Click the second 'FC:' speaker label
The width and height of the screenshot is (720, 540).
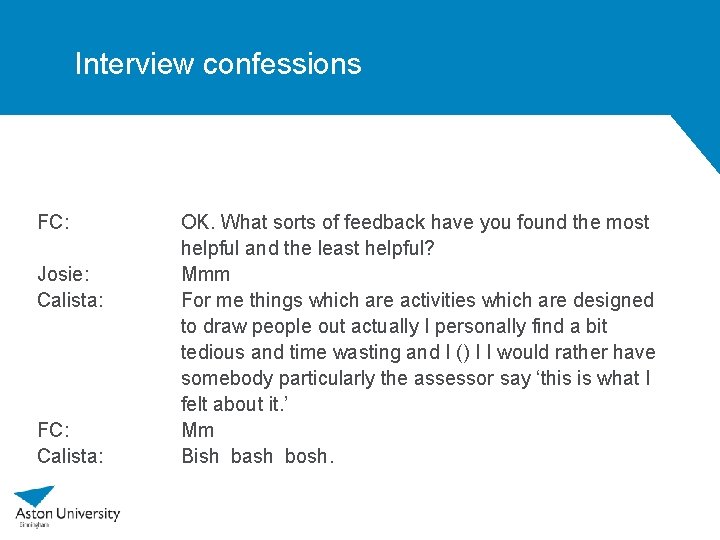[53, 430]
